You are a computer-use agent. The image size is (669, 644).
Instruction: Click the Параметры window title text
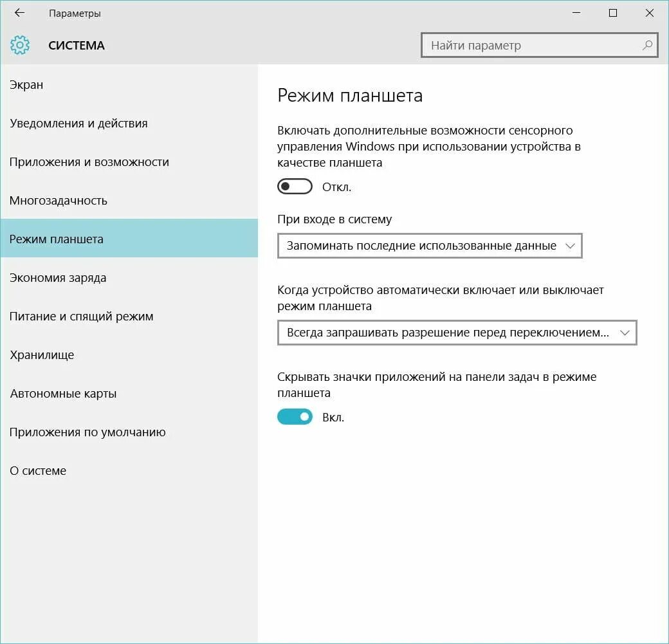(x=75, y=14)
